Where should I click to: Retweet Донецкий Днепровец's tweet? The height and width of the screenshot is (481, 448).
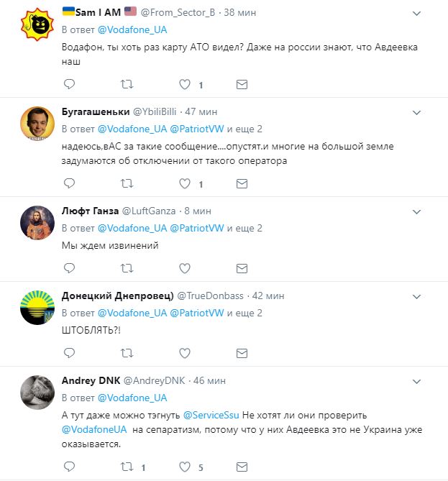click(127, 352)
